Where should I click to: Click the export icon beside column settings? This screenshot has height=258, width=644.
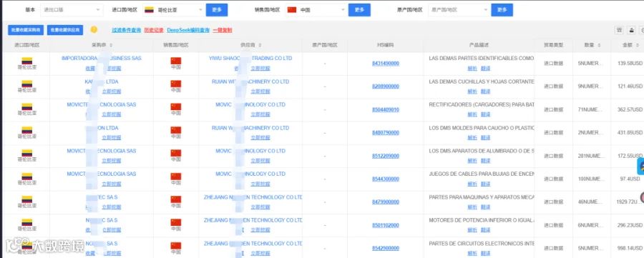[x=632, y=30]
